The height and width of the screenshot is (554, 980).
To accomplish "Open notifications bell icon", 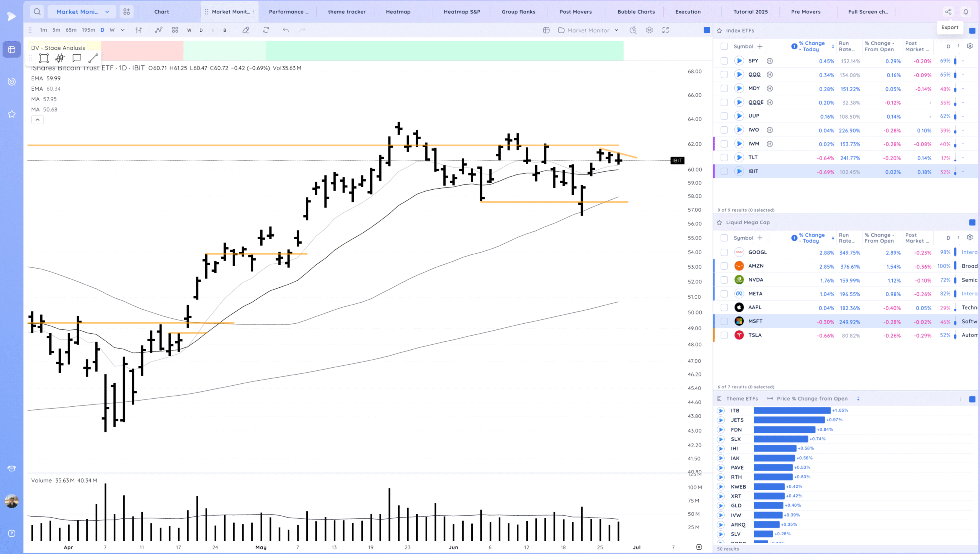I will [x=966, y=12].
